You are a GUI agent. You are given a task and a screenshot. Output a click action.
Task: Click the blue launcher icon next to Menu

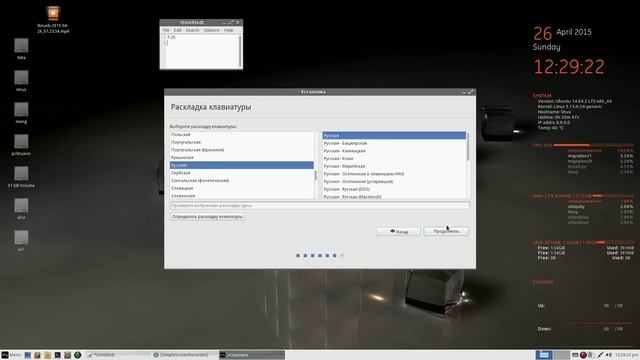(x=28, y=355)
